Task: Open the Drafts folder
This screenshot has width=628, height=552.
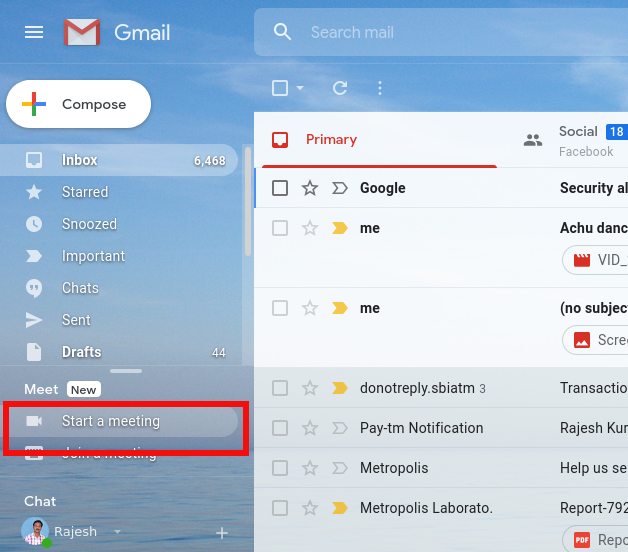Action: 119,352
